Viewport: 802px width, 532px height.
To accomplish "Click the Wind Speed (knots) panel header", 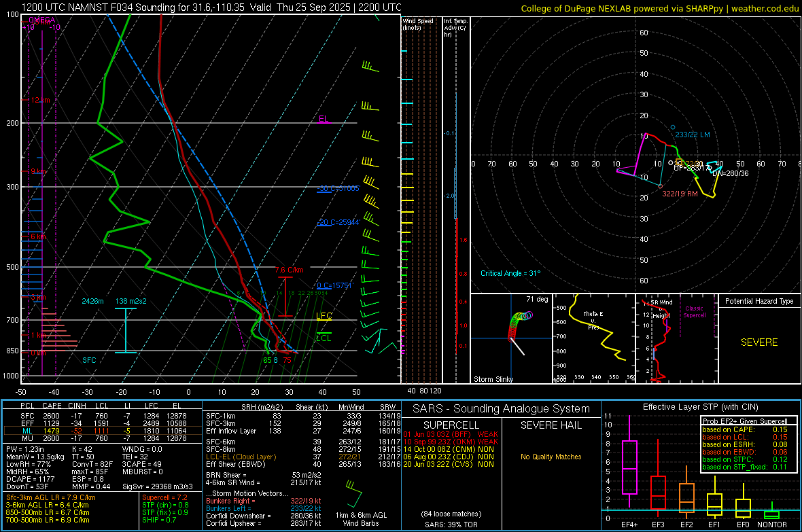I will pos(418,24).
